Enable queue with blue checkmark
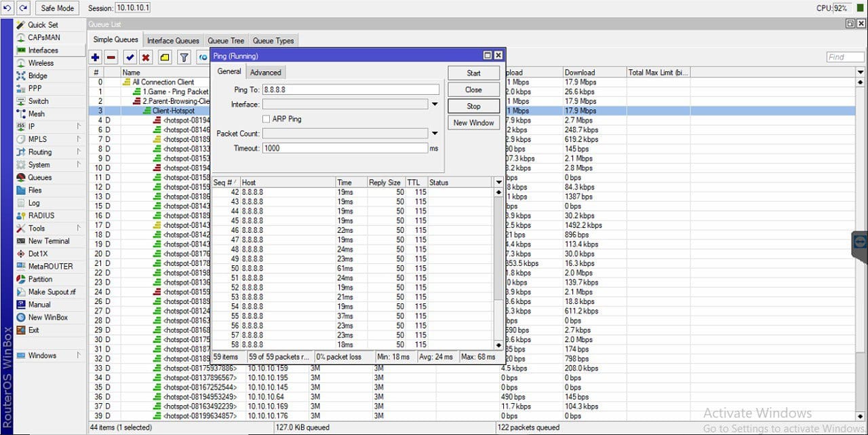868x435 pixels. pyautogui.click(x=130, y=58)
